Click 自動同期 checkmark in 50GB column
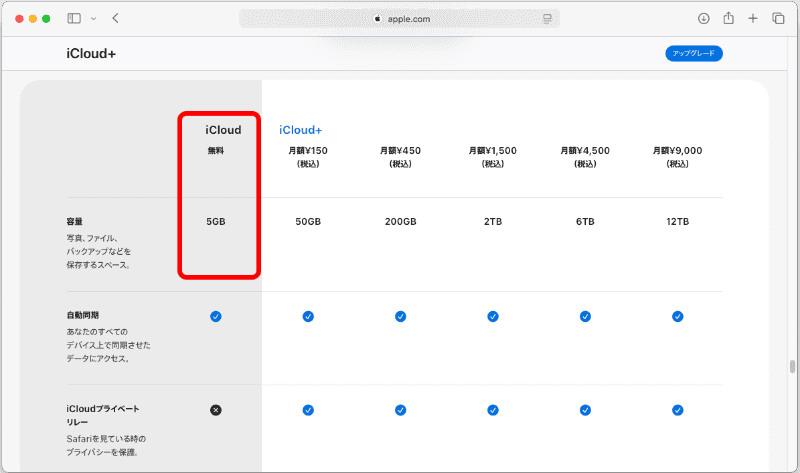Screen dimensions: 800x473 (x=308, y=316)
